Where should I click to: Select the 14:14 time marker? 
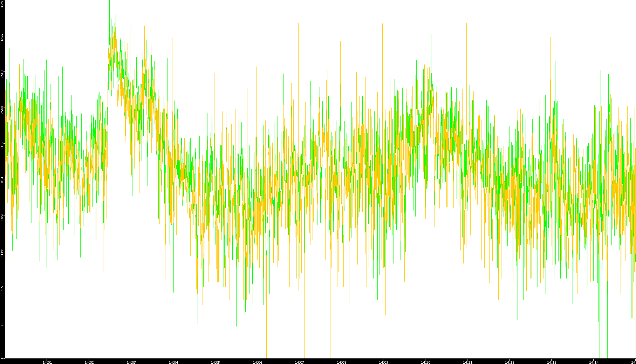(594, 362)
